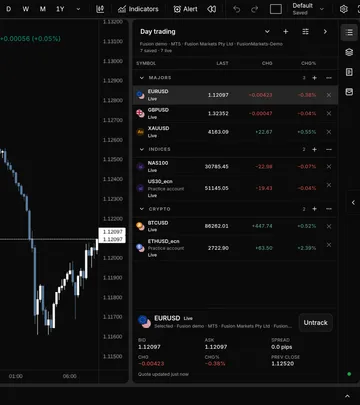Undo the last chart action

(236, 9)
